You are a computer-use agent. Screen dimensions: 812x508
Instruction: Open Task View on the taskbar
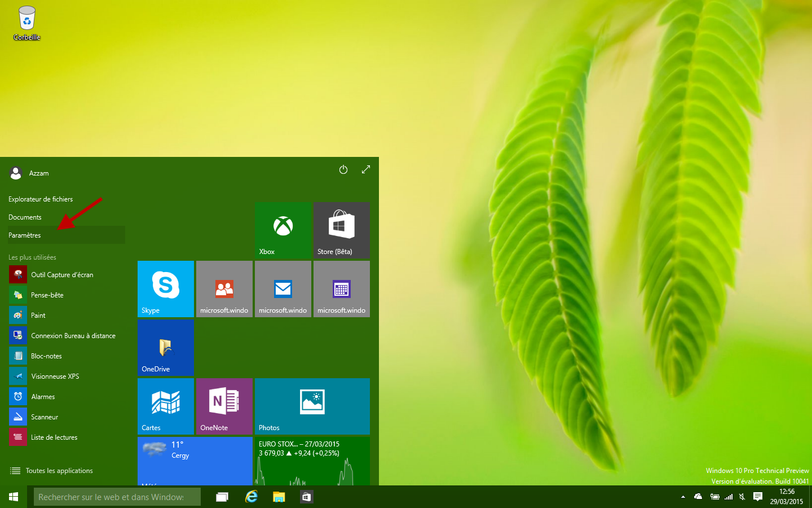click(222, 497)
